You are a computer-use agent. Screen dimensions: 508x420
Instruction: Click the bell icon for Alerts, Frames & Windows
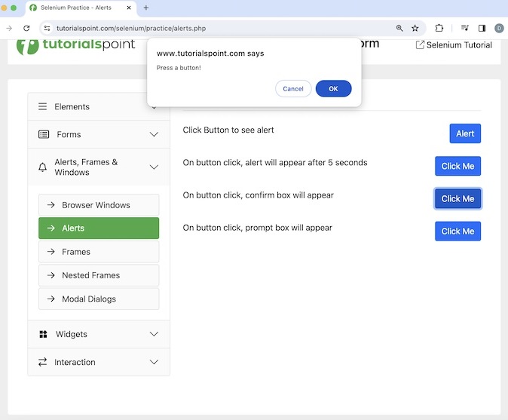point(42,167)
